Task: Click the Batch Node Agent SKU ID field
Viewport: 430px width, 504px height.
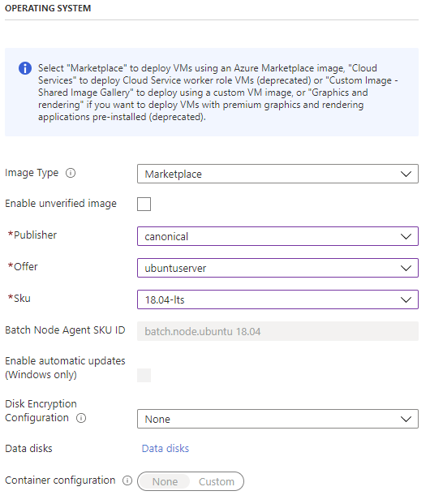Action: pos(277,331)
